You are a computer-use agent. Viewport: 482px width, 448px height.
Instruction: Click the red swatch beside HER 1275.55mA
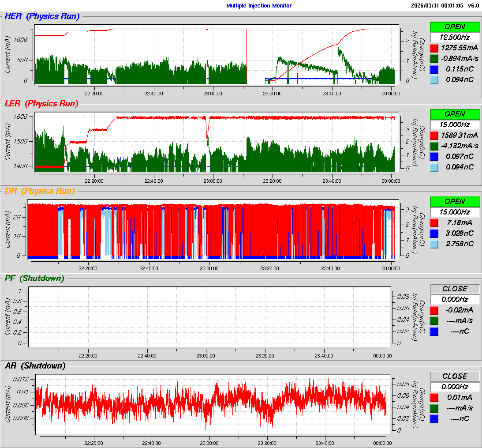pyautogui.click(x=434, y=48)
